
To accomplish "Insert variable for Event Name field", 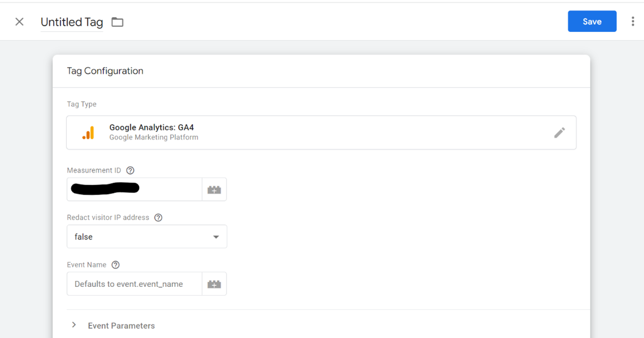I will pyautogui.click(x=214, y=284).
